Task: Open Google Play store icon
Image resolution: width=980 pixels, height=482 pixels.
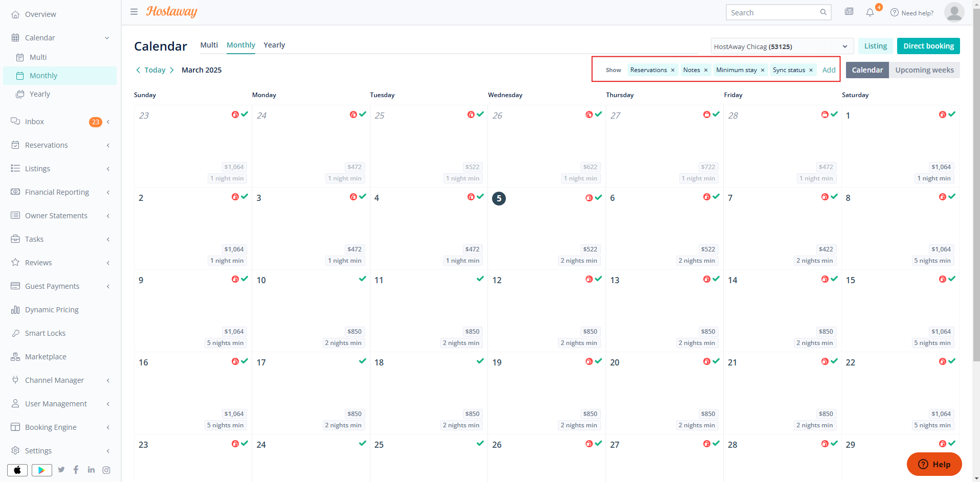Action: 42,470
